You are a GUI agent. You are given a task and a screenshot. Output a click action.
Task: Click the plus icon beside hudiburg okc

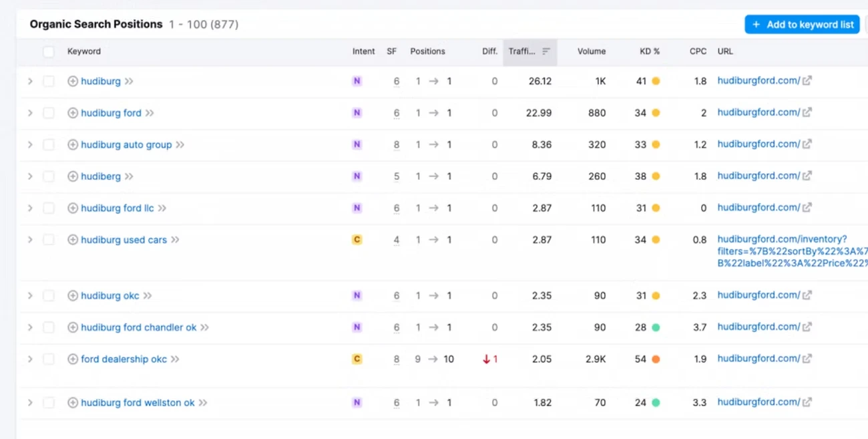point(73,295)
